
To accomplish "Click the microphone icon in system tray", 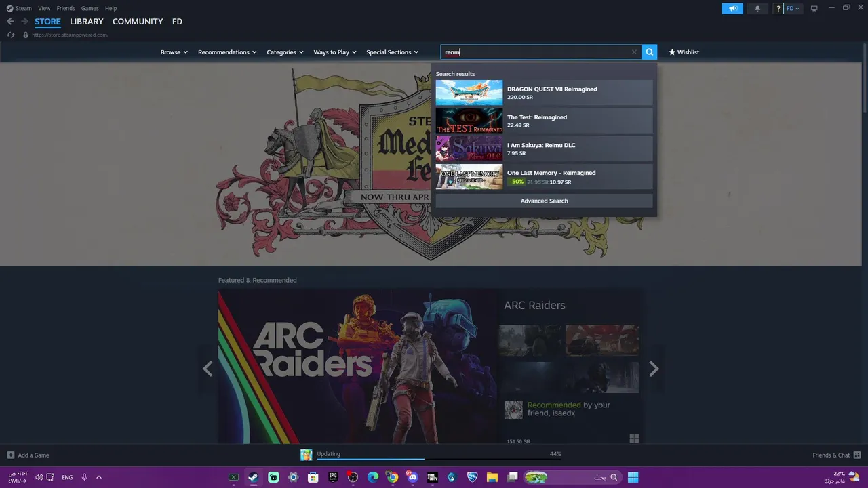I will [85, 477].
